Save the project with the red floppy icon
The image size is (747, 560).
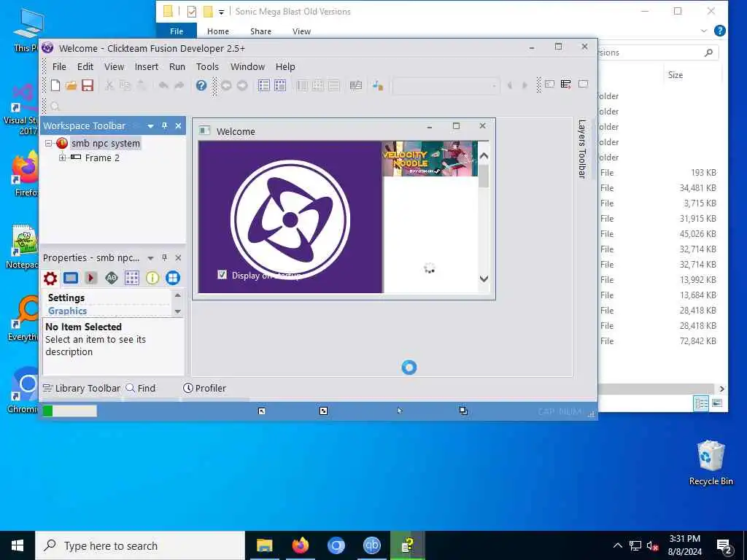click(88, 85)
